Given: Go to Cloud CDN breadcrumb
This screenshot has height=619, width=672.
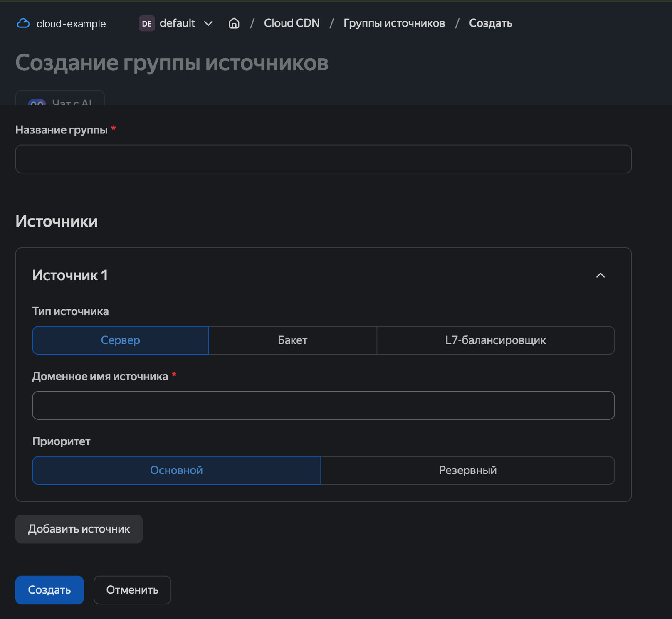Looking at the screenshot, I should [292, 23].
